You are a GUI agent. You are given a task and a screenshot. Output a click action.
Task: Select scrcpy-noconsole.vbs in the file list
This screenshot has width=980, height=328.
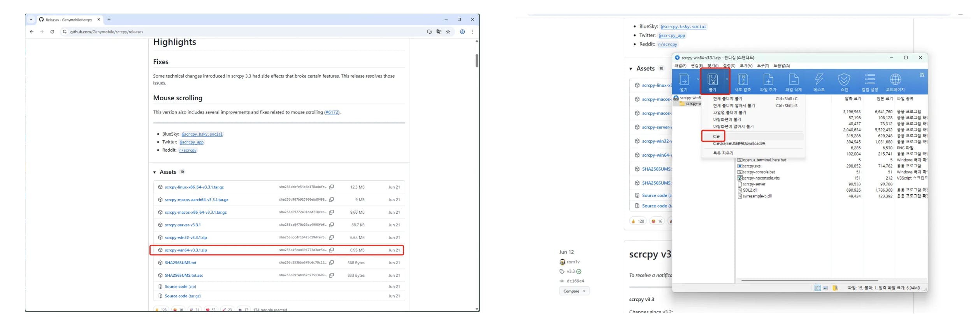coord(761,178)
